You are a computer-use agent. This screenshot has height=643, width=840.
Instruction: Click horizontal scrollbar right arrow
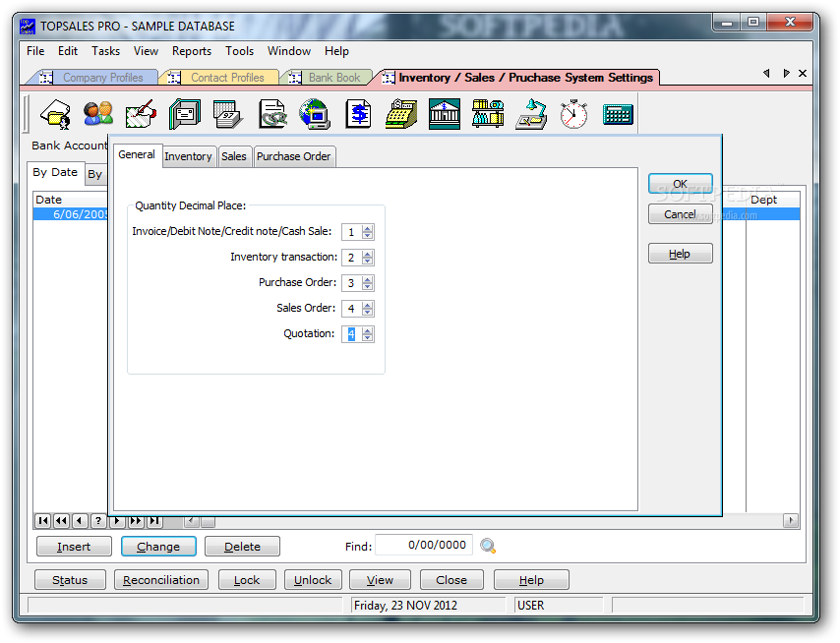pos(791,520)
